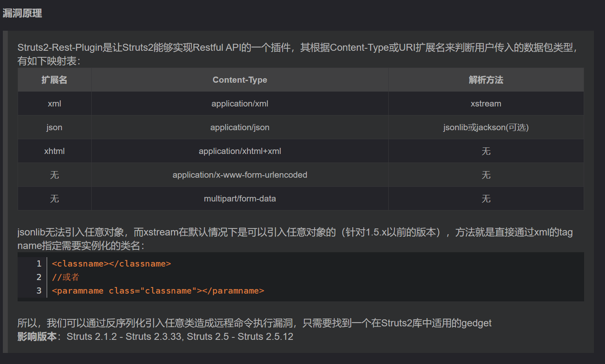Click the <classname></classname> code line
The width and height of the screenshot is (605, 364).
point(111,264)
